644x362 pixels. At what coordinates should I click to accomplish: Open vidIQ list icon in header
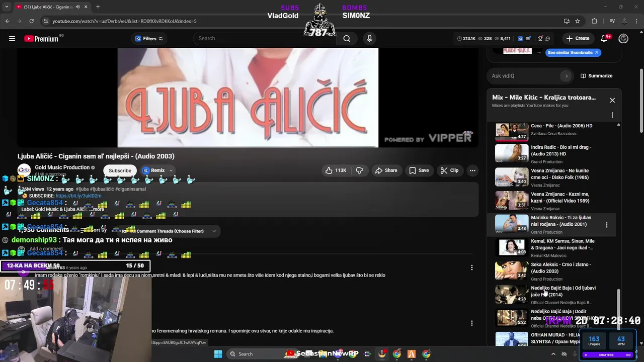pos(528,38)
